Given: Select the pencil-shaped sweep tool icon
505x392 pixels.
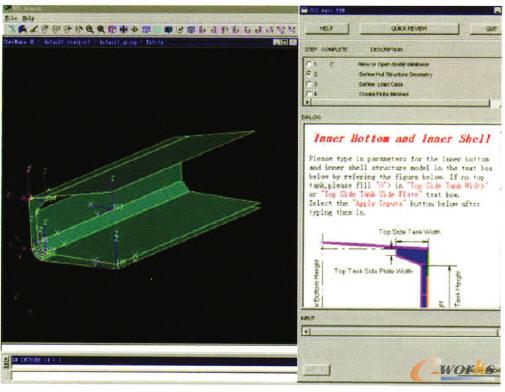Looking at the screenshot, I should [33, 29].
